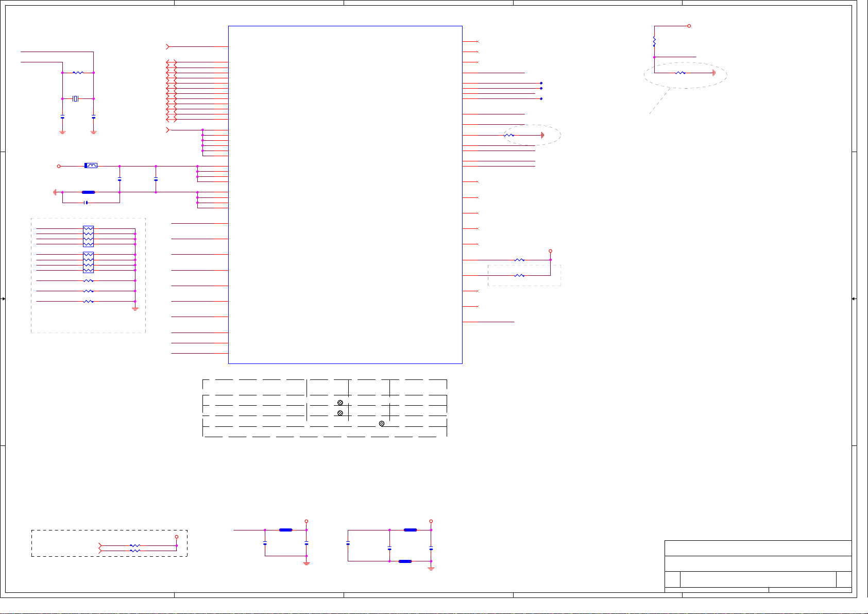Image resolution: width=868 pixels, height=614 pixels.
Task: Click the ground symbol of the bottom-middle filter circuit
Action: 307,563
